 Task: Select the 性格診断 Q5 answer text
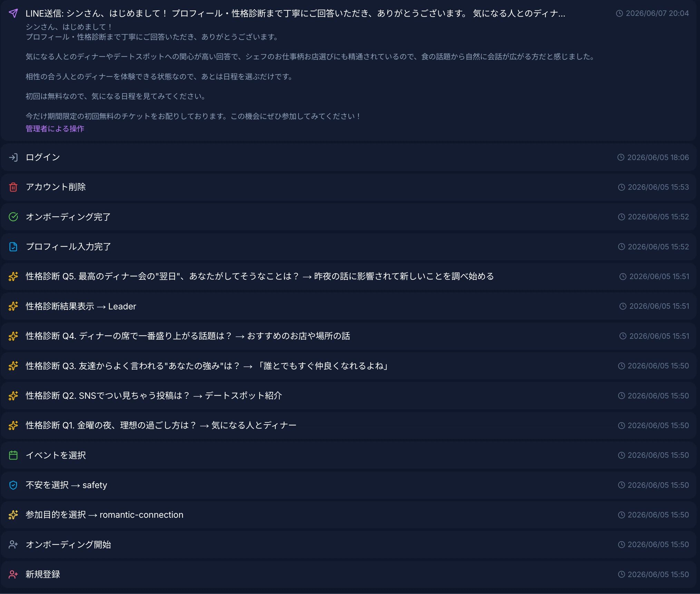coord(260,277)
